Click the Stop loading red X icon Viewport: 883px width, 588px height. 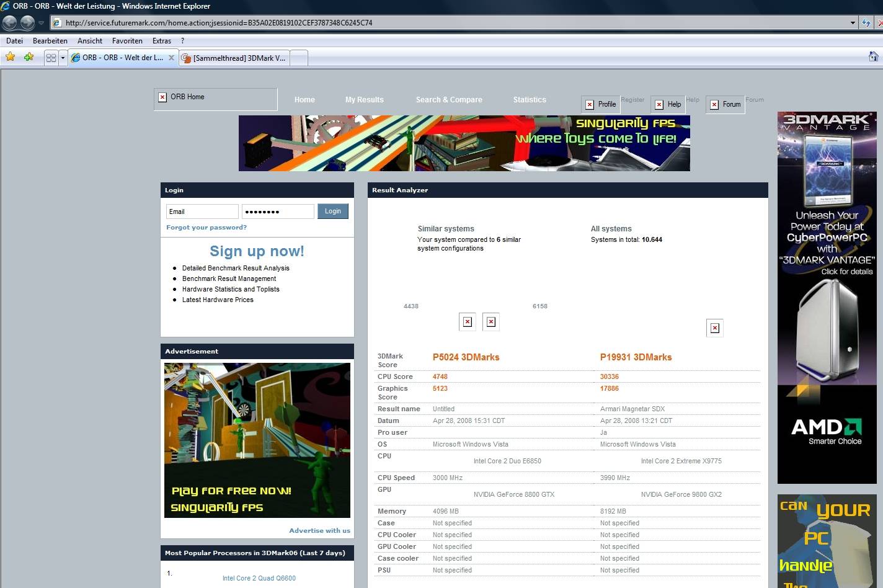[879, 23]
